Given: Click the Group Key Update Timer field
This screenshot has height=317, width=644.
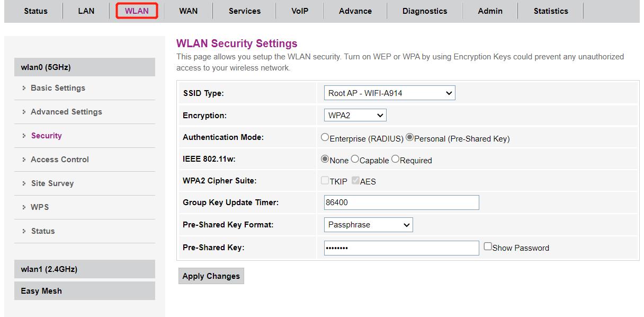Looking at the screenshot, I should (x=401, y=202).
